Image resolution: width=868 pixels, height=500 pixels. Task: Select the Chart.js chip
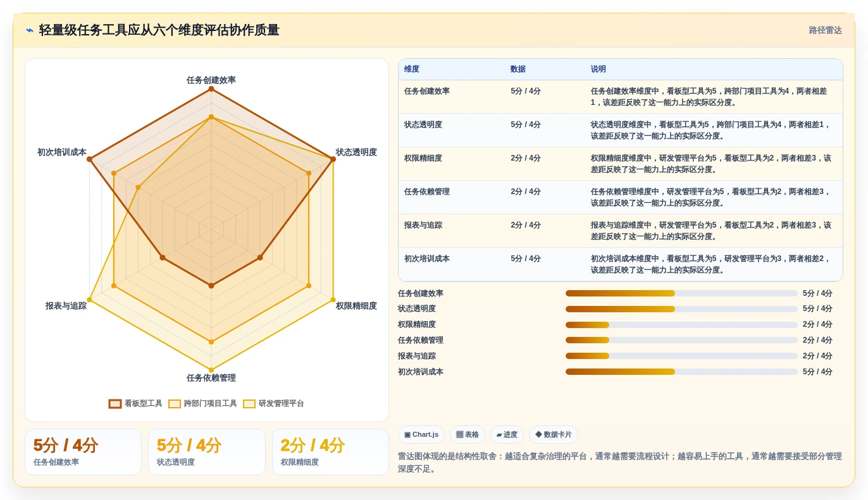click(421, 434)
